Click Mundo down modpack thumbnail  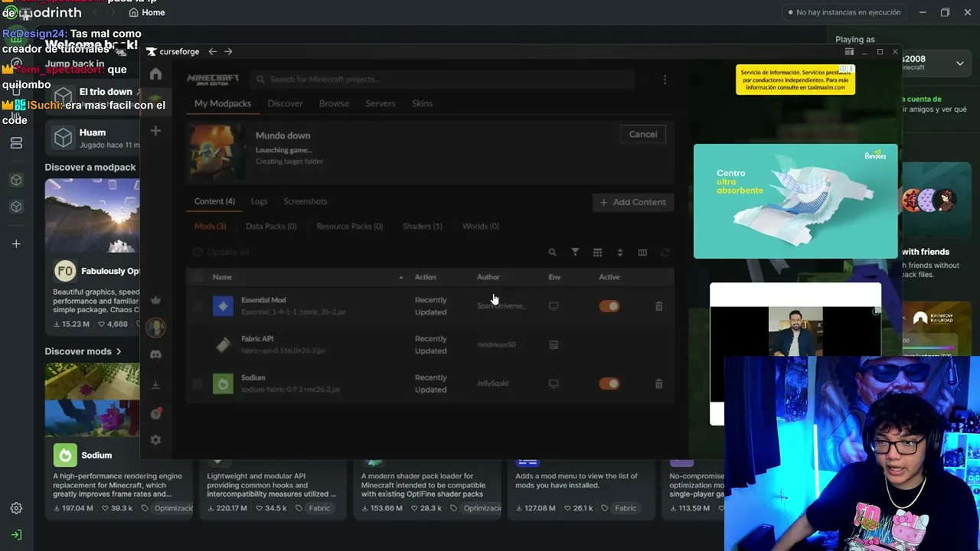click(217, 154)
